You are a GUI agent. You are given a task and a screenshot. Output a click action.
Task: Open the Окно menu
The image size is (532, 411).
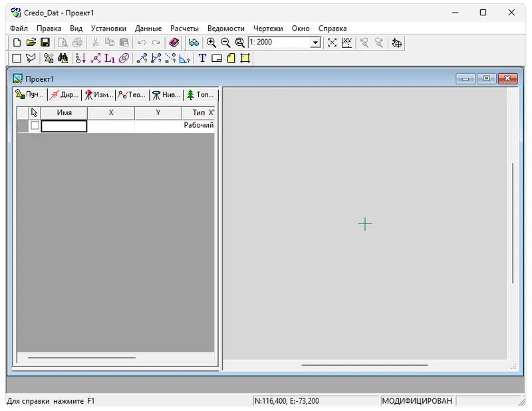click(301, 29)
